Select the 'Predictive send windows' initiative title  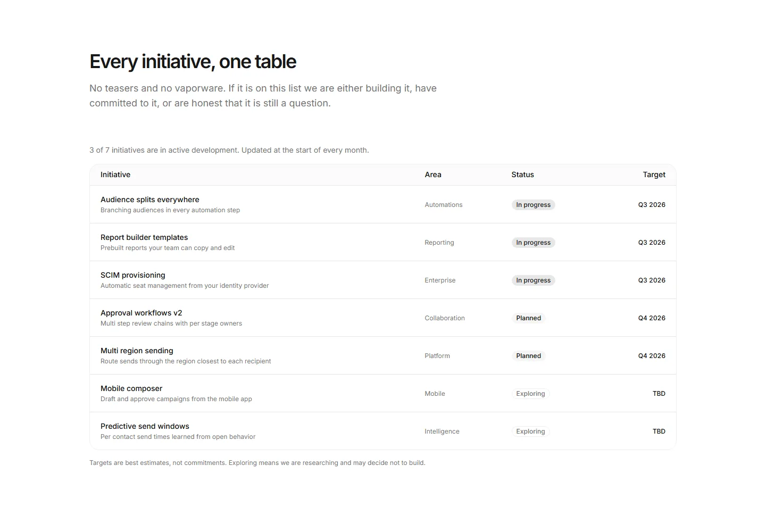click(145, 426)
